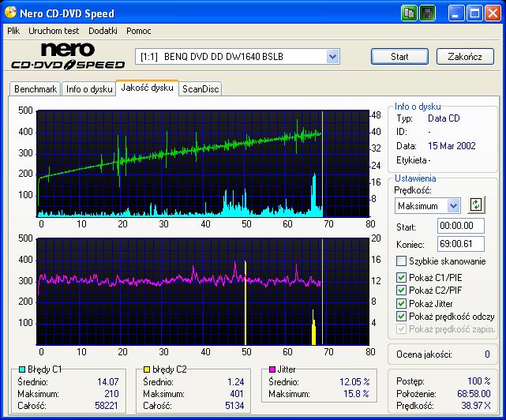Switch to the ScanDisc tab
This screenshot has height=420, width=506.
[x=201, y=89]
